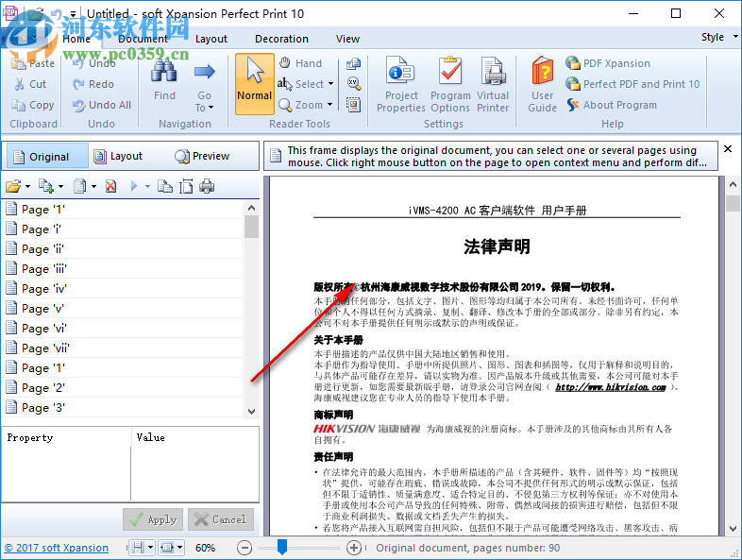
Task: Click the PDF Xpansion link
Action: coord(608,63)
